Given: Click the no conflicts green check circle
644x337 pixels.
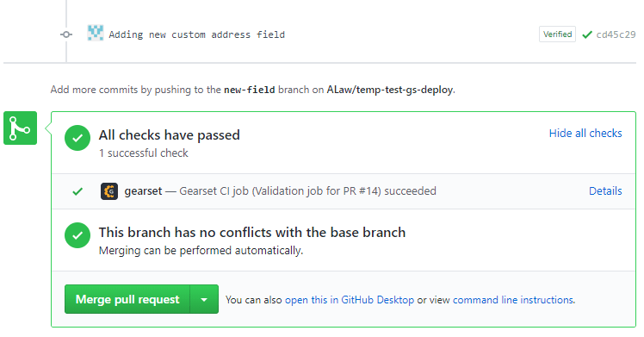Looking at the screenshot, I should 77,235.
